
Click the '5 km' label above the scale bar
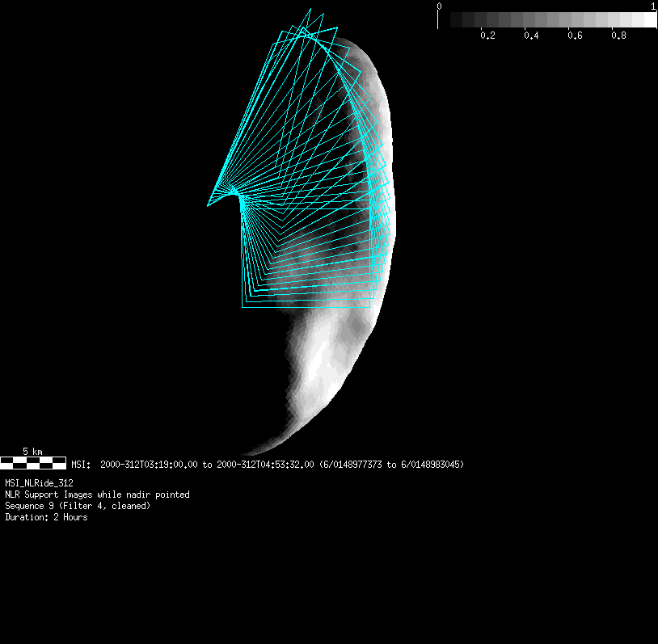pos(32,451)
